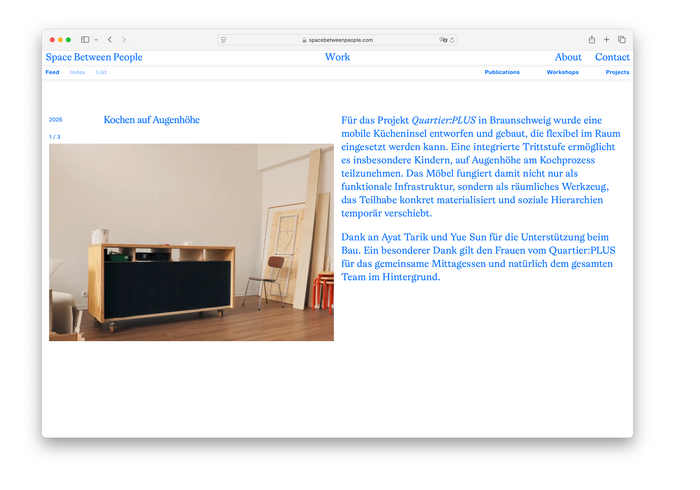Filter by Publications
The image size is (700, 490).
502,72
